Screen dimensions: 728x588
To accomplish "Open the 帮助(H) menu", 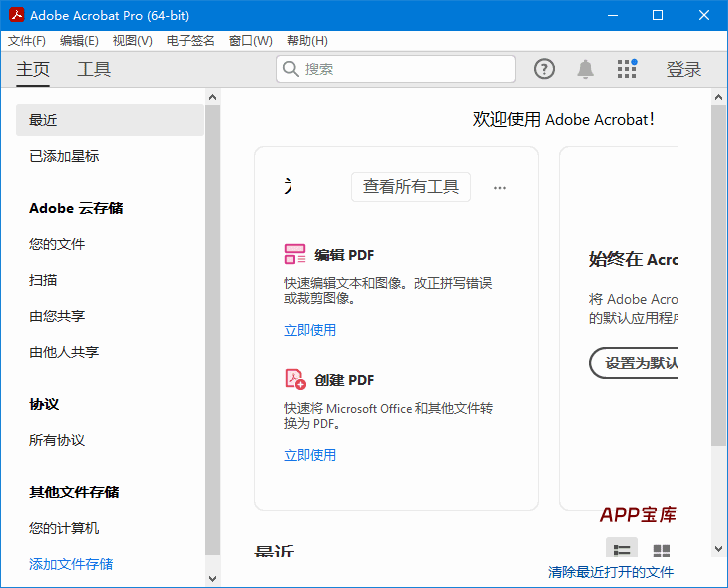I will pos(307,41).
